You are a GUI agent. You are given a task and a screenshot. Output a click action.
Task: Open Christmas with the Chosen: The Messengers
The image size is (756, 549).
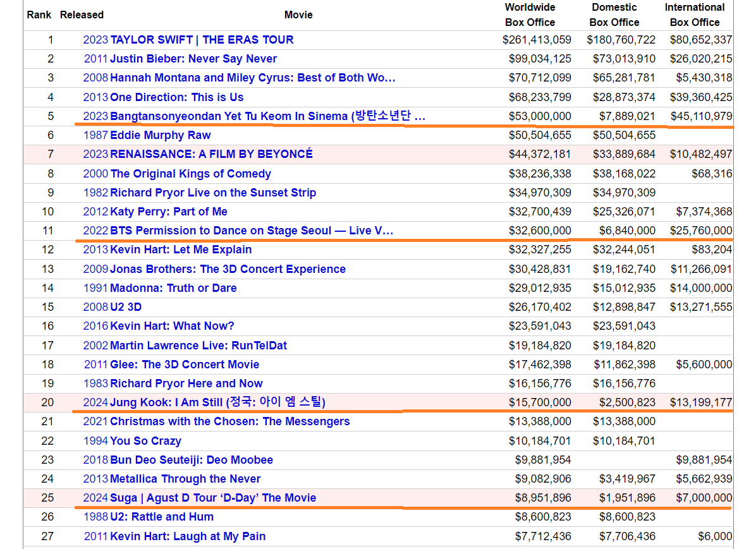pos(230,421)
